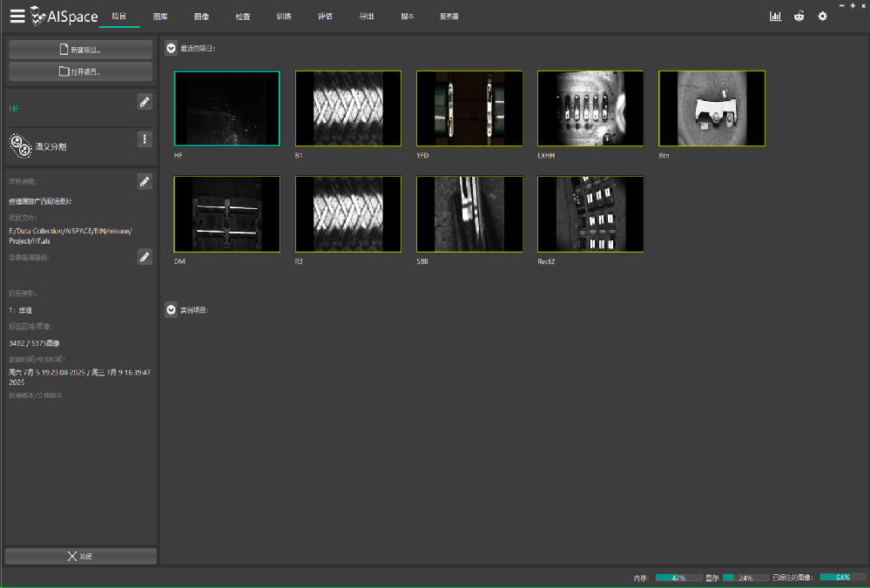870x588 pixels.
Task: Open the three-dot menu beside 语义分割
Action: (x=145, y=139)
